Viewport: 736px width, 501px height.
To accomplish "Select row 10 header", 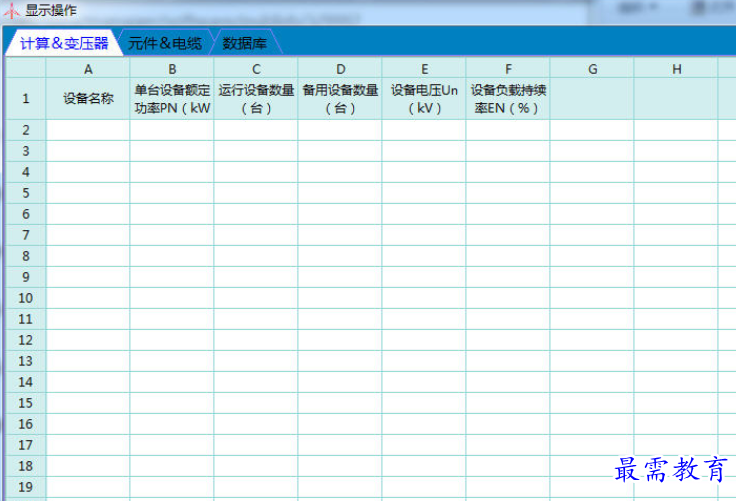I will [x=26, y=298].
